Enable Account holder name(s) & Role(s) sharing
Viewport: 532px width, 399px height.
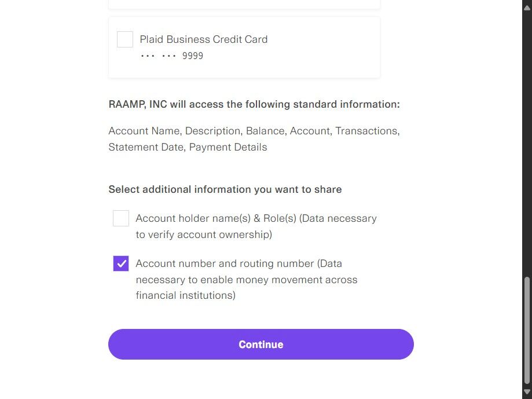click(121, 218)
